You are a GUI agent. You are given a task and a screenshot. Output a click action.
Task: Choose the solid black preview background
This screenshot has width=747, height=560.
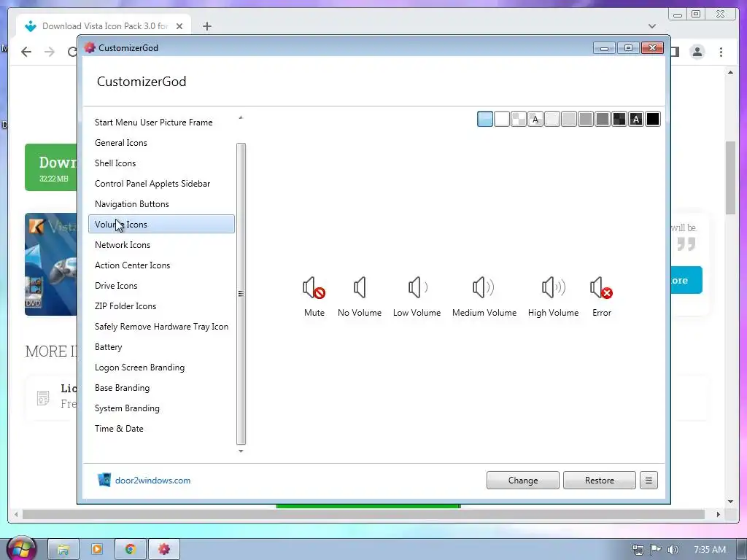coord(653,119)
